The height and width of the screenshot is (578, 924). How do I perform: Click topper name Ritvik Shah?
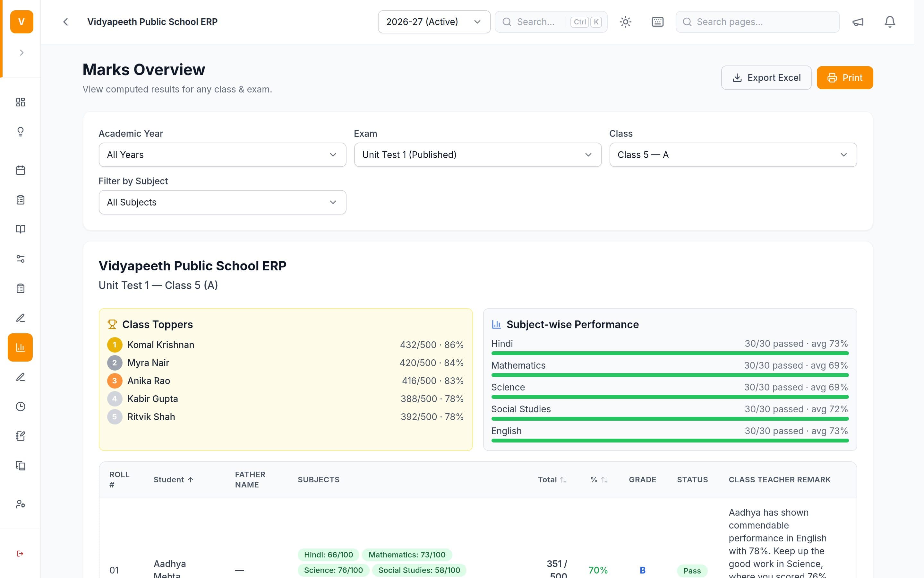[x=151, y=417]
